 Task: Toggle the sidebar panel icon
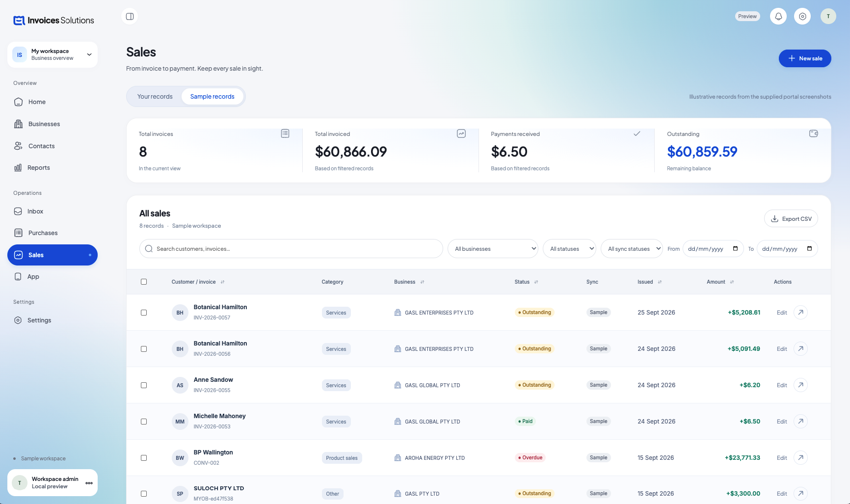pos(130,16)
